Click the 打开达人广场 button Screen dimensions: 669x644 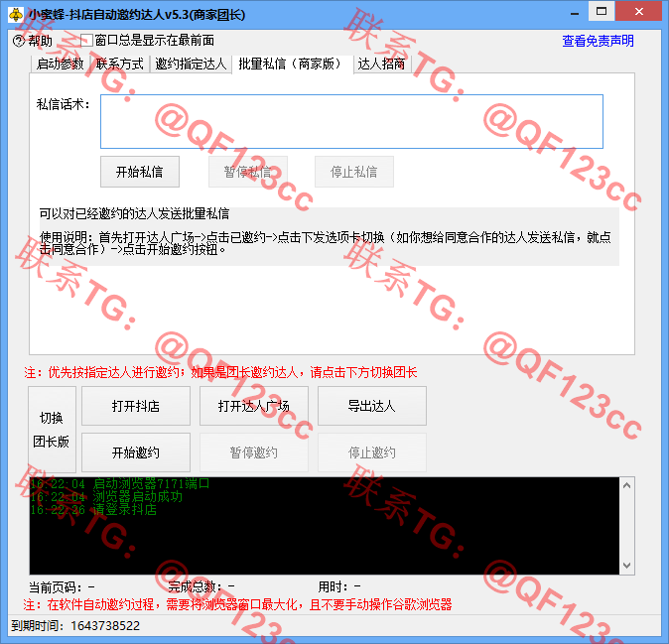point(254,406)
